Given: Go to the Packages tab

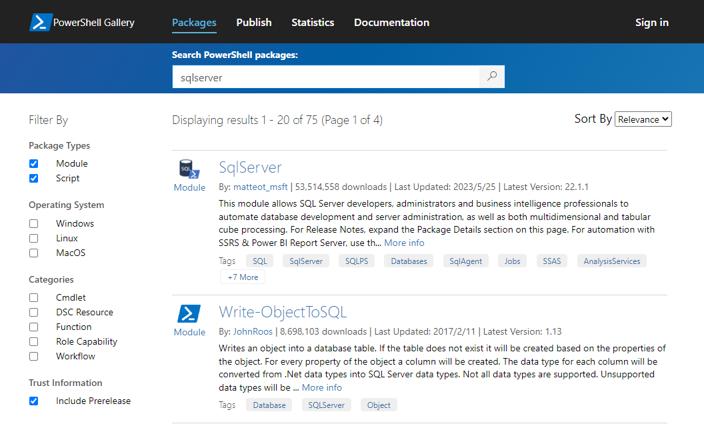Looking at the screenshot, I should (194, 22).
